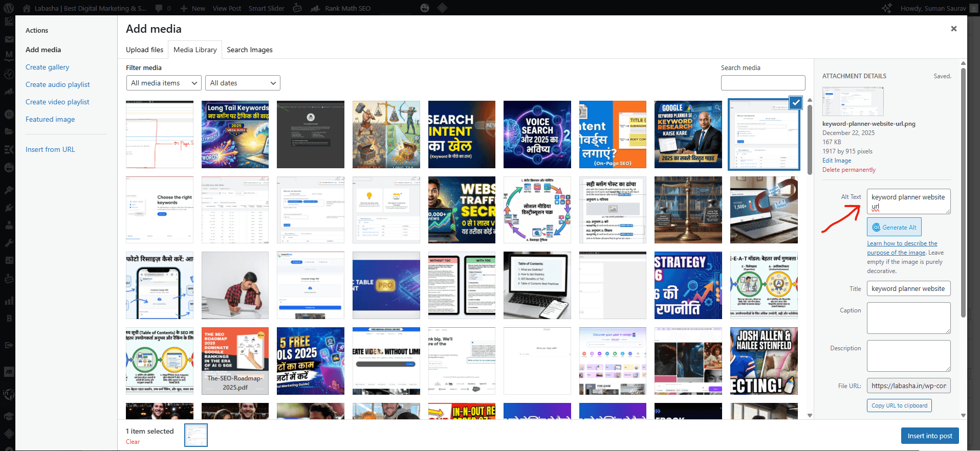Open View Post in admin bar
Screen dimensions: 980x451
[x=227, y=8]
